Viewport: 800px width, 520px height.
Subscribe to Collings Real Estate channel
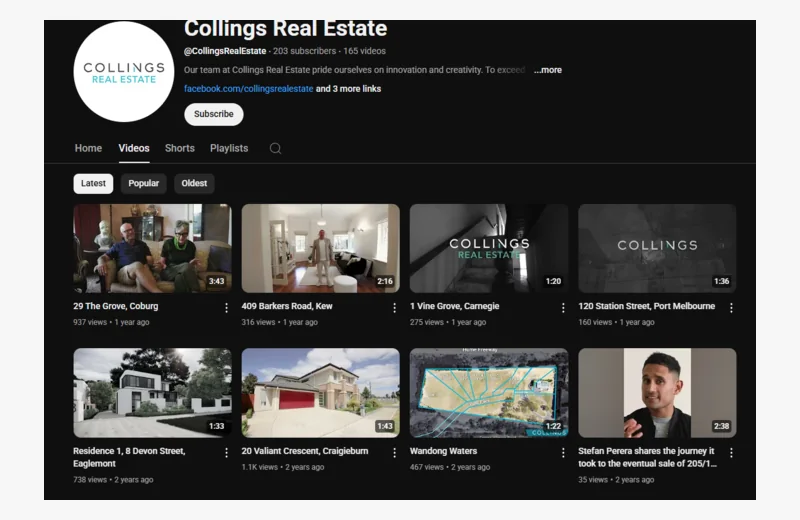pyautogui.click(x=214, y=114)
